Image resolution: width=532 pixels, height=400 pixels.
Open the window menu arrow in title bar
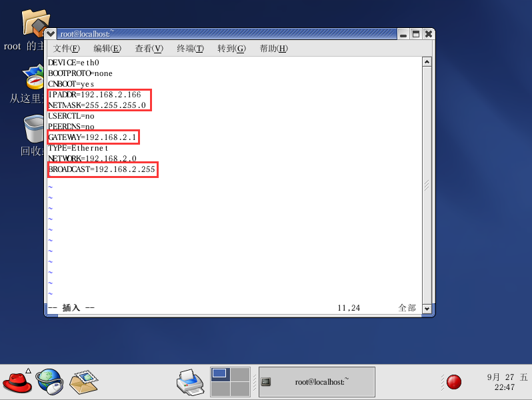51,34
